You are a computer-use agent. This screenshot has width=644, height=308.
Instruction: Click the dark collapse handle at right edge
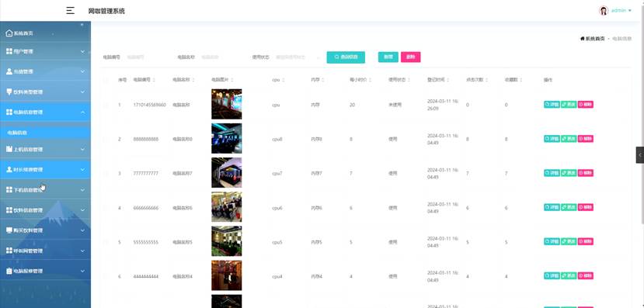[x=640, y=155]
